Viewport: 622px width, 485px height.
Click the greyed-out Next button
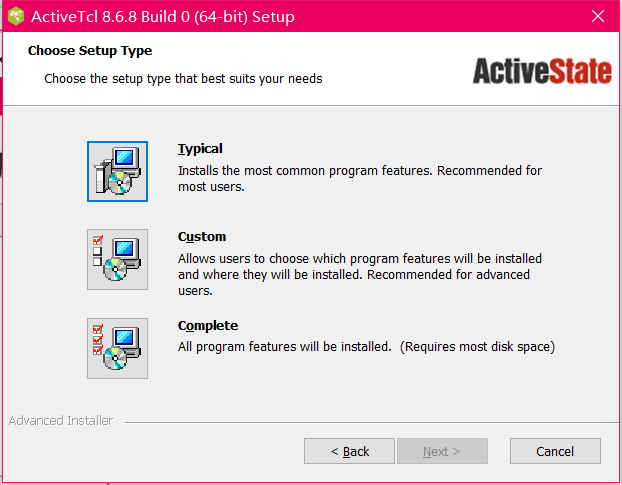(442, 451)
